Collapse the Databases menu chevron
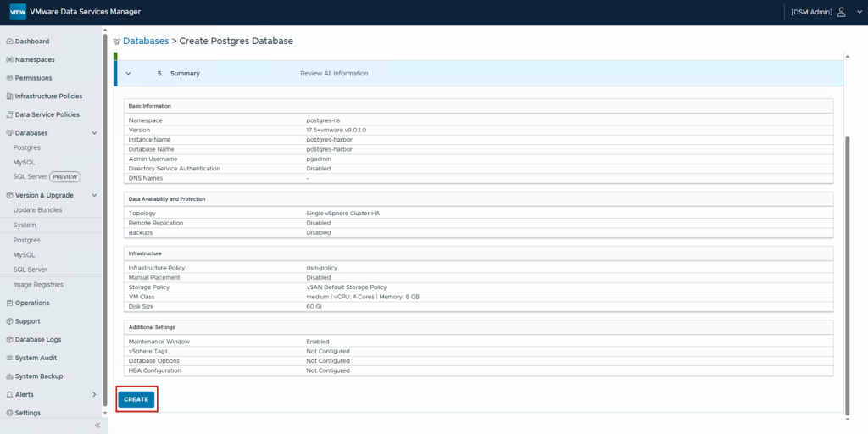The width and height of the screenshot is (868, 434). click(x=94, y=133)
